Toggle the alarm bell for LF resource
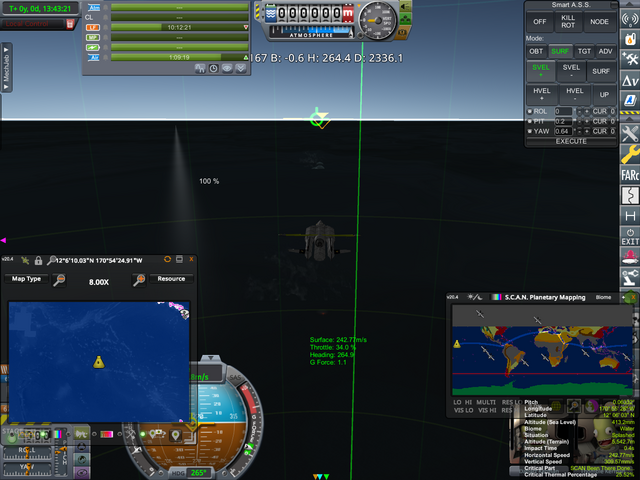 point(105,27)
